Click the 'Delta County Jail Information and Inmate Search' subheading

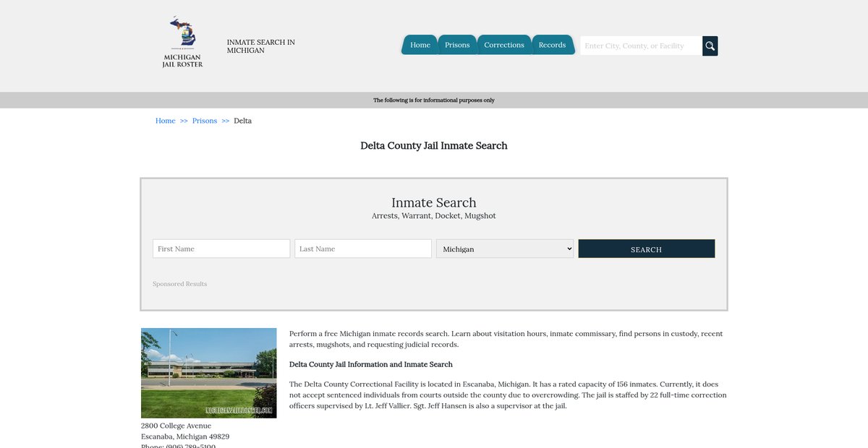tap(371, 364)
